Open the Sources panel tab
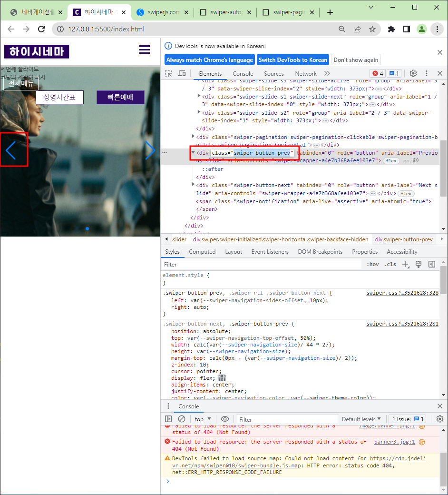The image size is (448, 495). [274, 74]
